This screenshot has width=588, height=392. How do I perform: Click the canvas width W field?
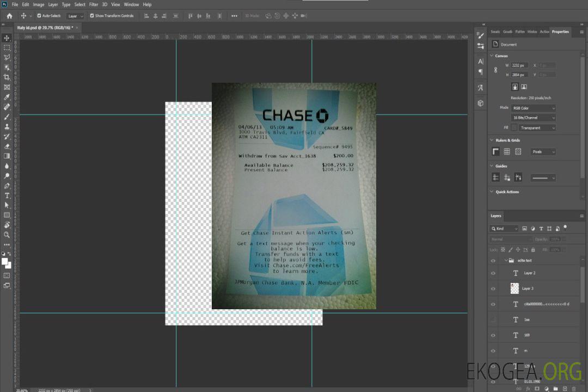pos(519,65)
